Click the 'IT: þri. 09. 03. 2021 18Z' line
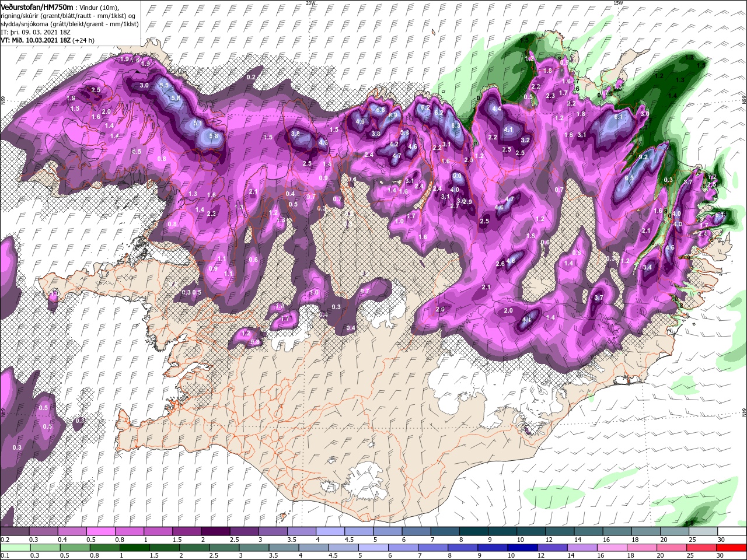Viewport: 747px width, 560px height. (34, 32)
